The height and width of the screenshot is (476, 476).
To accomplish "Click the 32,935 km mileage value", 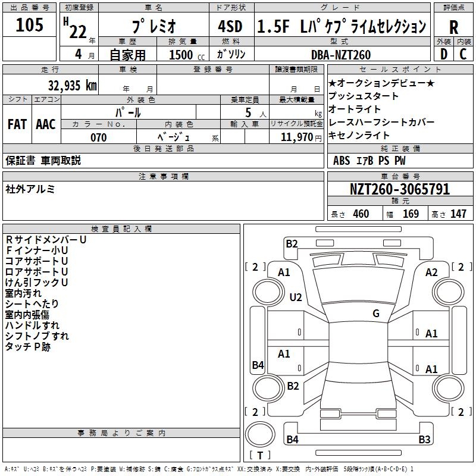I will pos(72,85).
